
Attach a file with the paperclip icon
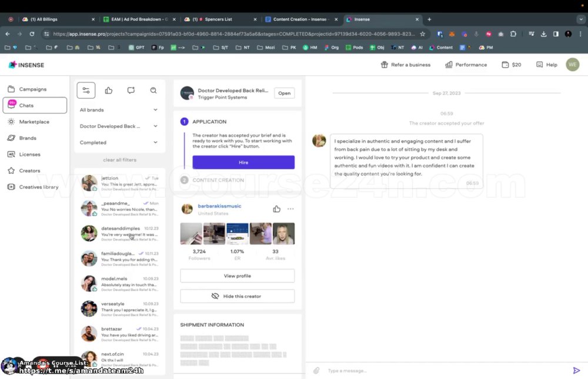(316, 370)
